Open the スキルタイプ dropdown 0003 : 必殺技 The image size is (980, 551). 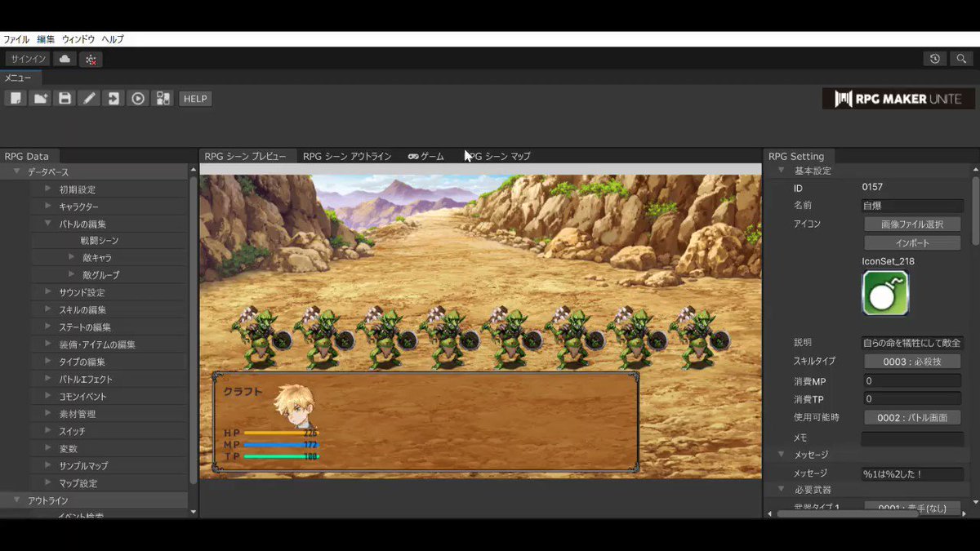pos(912,362)
